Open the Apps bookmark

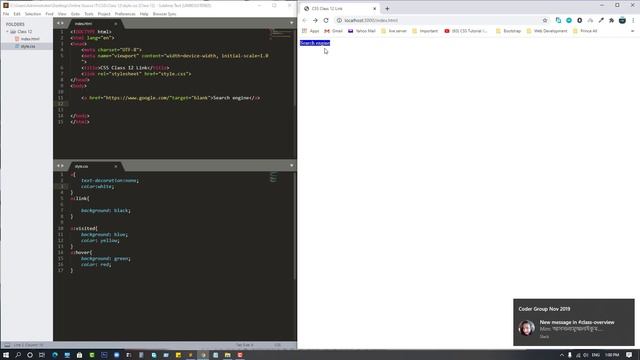pyautogui.click(x=311, y=31)
